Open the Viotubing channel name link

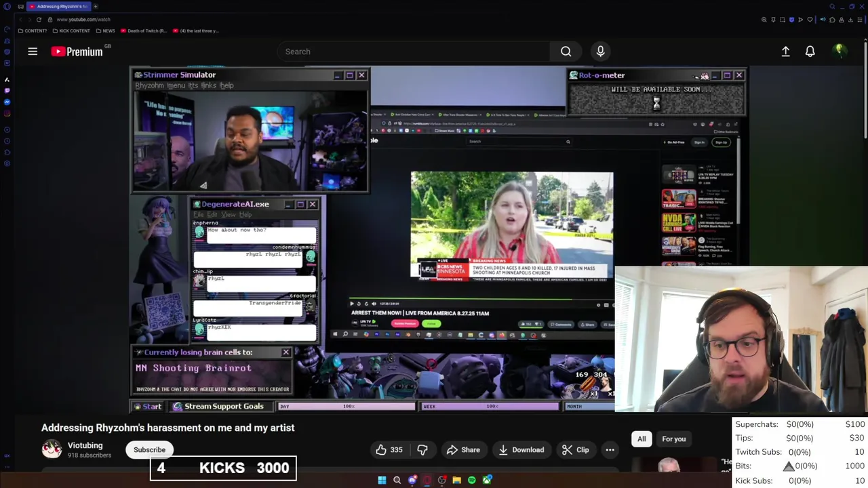coord(85,445)
